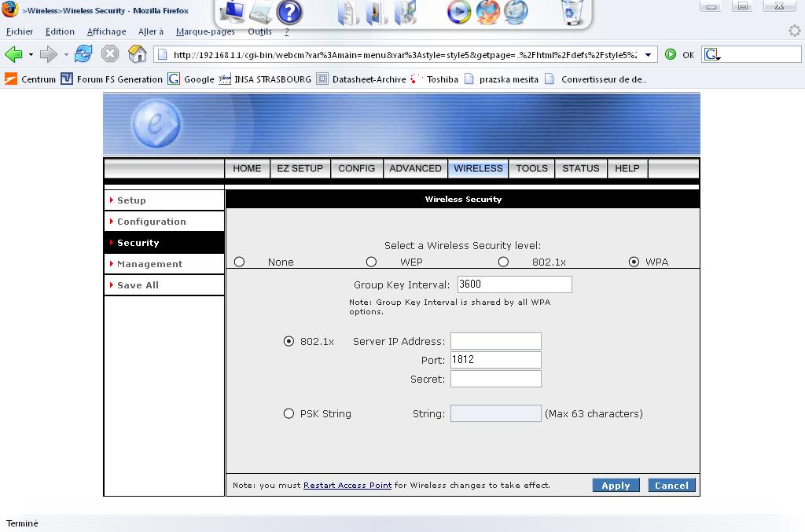Click Save All in the sidebar
The width and height of the screenshot is (805, 532).
(164, 285)
